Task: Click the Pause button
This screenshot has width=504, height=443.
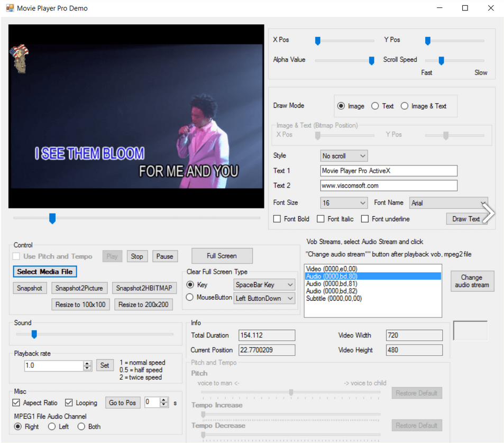Action: tap(165, 256)
